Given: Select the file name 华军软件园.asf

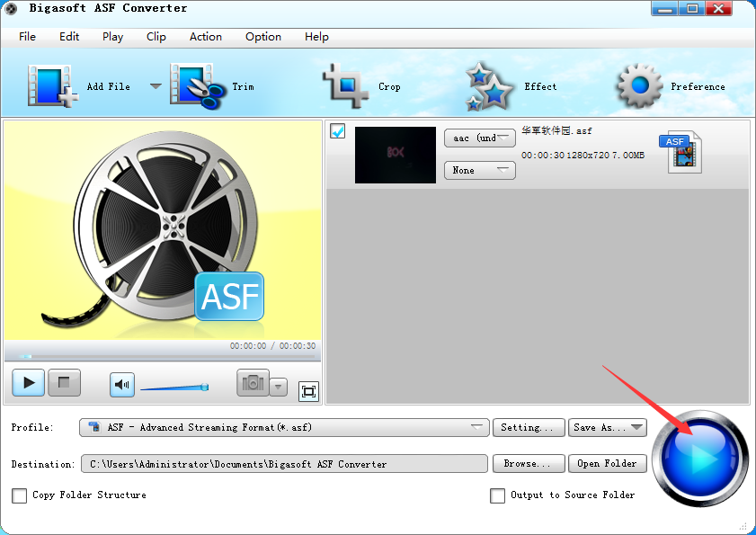Looking at the screenshot, I should click(556, 130).
